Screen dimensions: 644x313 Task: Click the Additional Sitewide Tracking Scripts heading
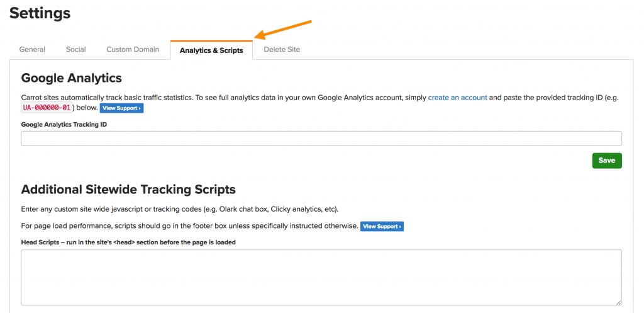[128, 189]
